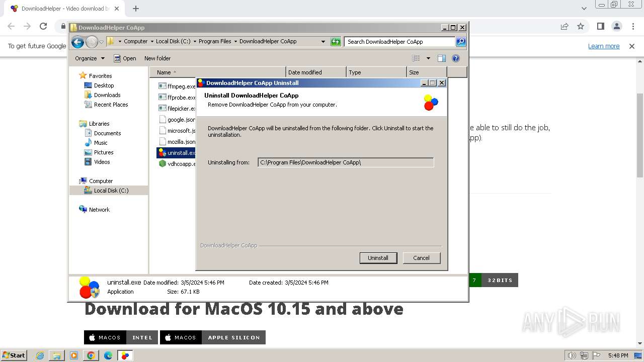Open Chrome profile avatar
The height and width of the screenshot is (362, 644).
pos(616,26)
